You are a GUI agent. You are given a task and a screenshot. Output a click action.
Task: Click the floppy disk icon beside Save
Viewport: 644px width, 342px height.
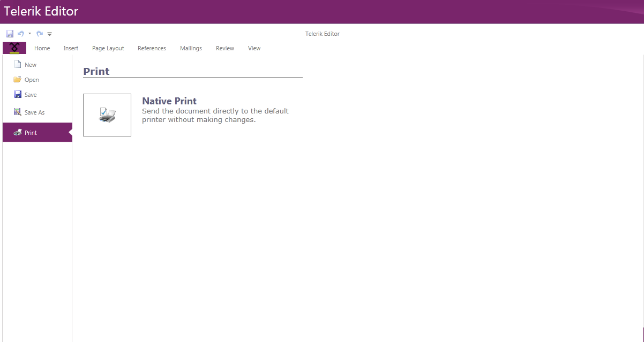(18, 94)
